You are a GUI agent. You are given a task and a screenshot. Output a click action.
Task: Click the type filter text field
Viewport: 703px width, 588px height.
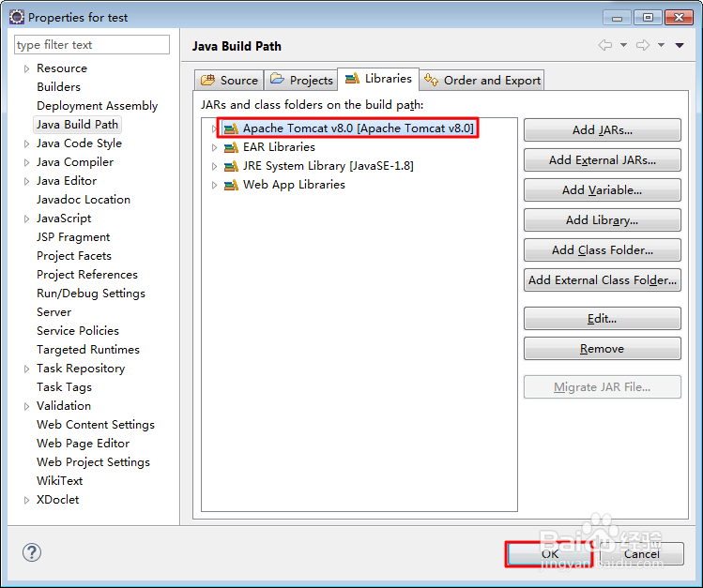92,45
